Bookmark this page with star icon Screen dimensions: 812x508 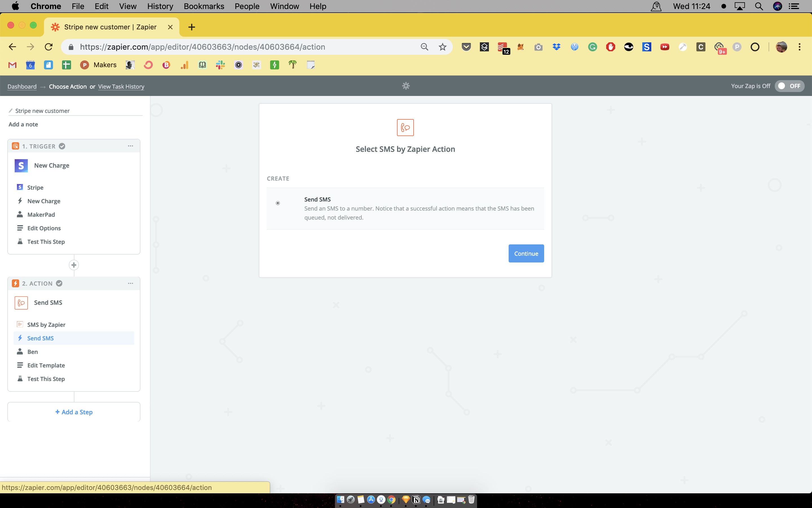443,47
